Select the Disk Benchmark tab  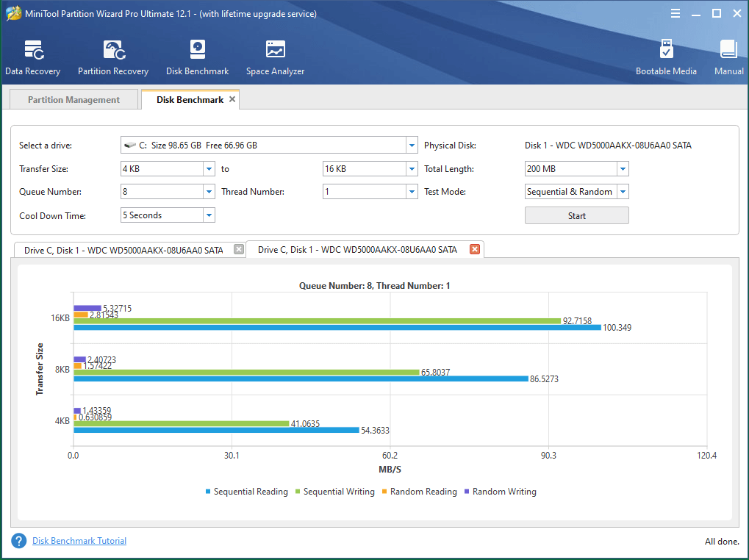190,100
